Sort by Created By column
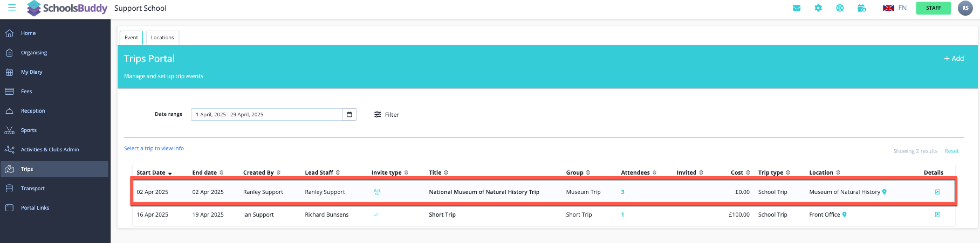This screenshot has width=980, height=243. click(262, 173)
